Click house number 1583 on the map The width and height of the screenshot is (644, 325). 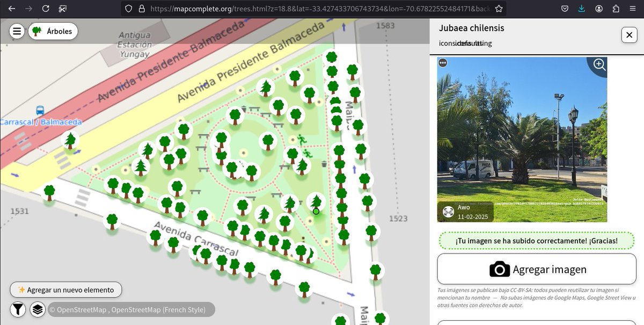[385, 25]
